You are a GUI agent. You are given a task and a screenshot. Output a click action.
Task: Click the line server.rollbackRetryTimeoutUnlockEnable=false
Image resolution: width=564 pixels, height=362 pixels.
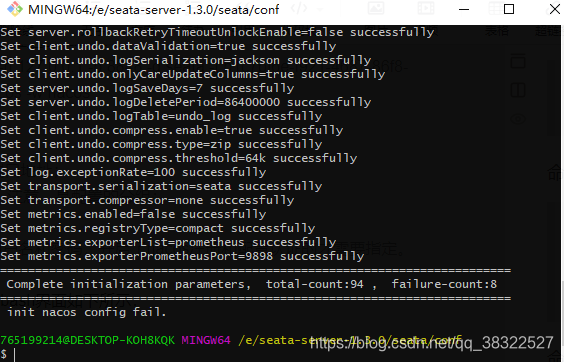[217, 32]
